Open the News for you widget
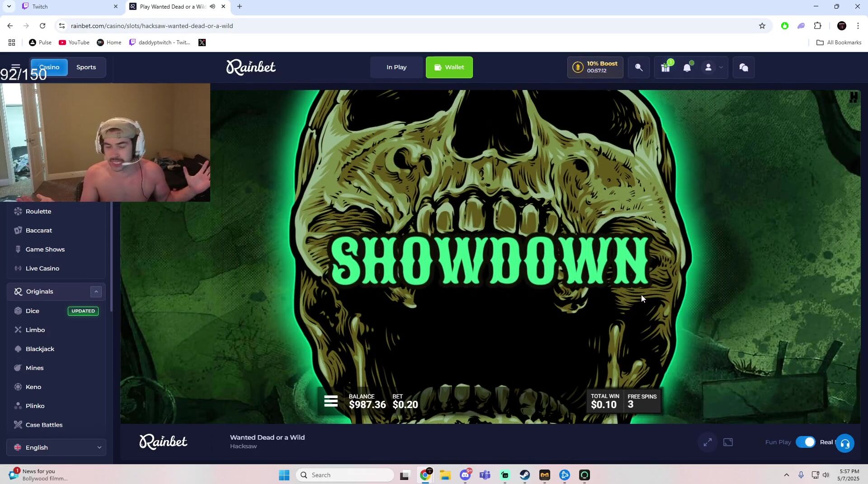The image size is (868, 484). click(x=38, y=475)
